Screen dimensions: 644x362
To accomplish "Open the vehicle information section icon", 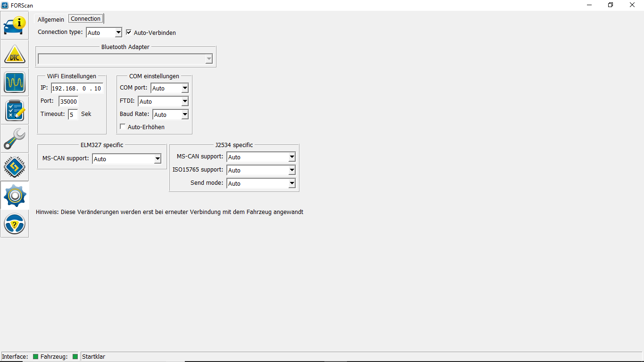I will pos(15,25).
